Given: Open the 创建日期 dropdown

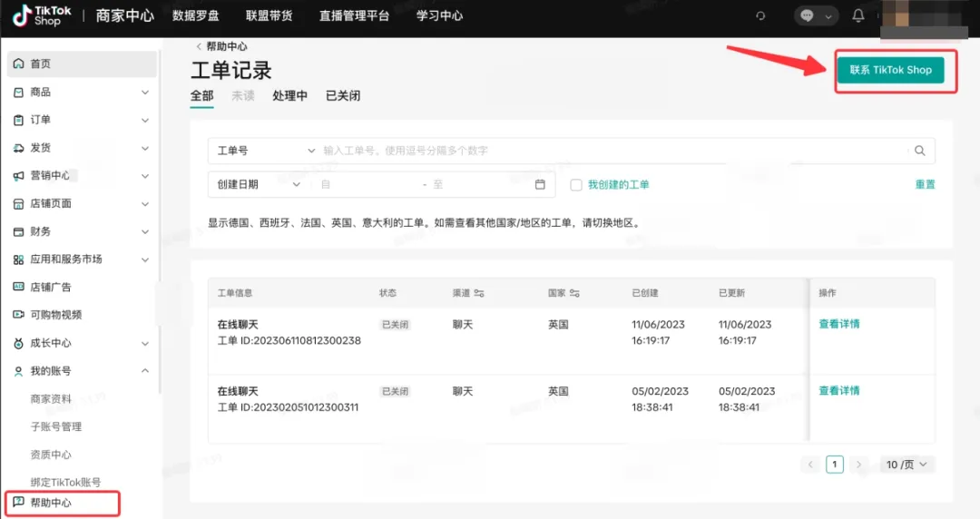Looking at the screenshot, I should pos(258,184).
